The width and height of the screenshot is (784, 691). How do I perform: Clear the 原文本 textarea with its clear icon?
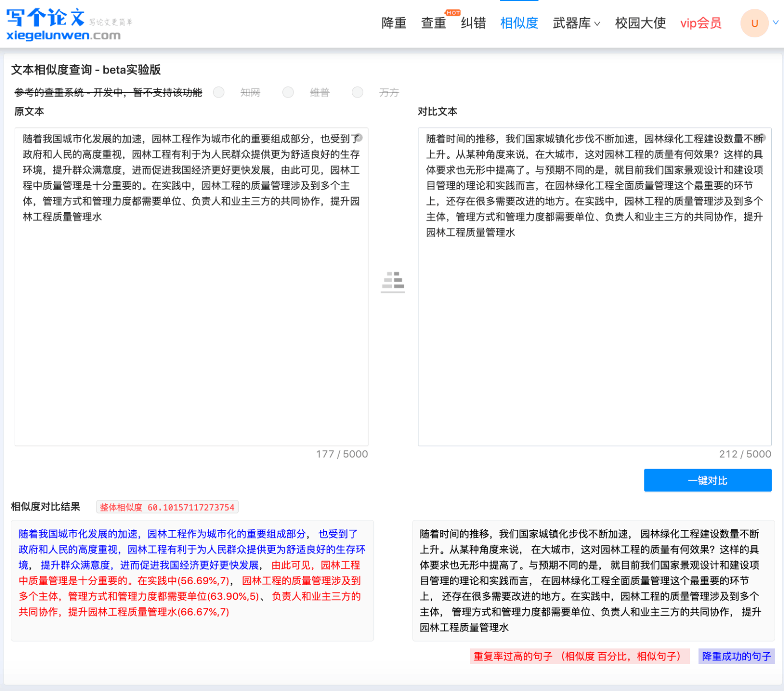[359, 138]
